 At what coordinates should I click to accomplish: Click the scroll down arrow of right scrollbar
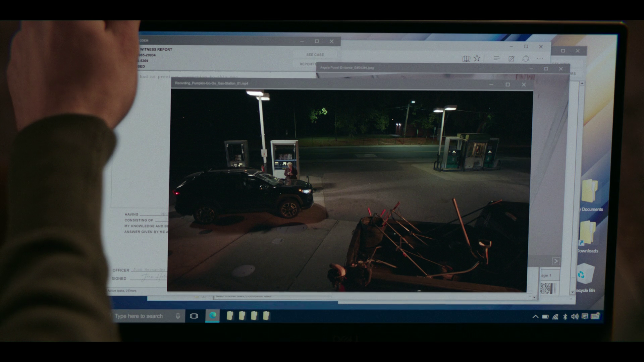[x=573, y=293]
